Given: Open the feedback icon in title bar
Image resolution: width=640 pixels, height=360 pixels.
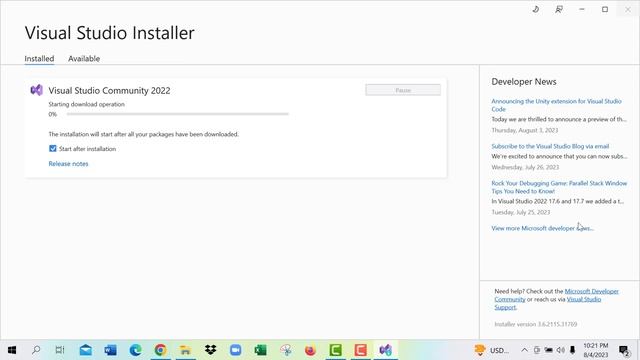Looking at the screenshot, I should (559, 9).
